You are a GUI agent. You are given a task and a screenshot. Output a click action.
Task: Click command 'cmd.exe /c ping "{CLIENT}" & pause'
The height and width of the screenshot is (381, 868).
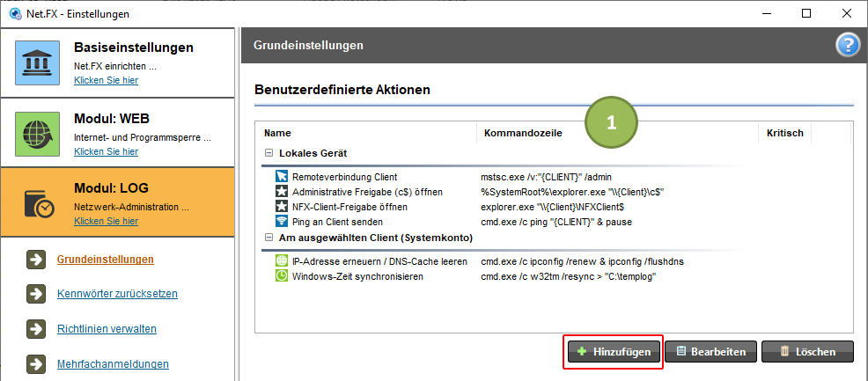coord(556,222)
